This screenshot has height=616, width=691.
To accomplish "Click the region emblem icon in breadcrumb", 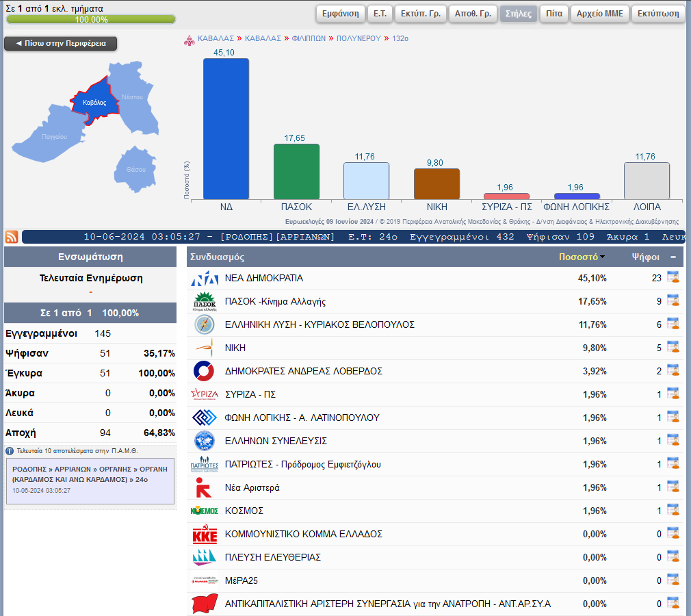I will [190, 39].
